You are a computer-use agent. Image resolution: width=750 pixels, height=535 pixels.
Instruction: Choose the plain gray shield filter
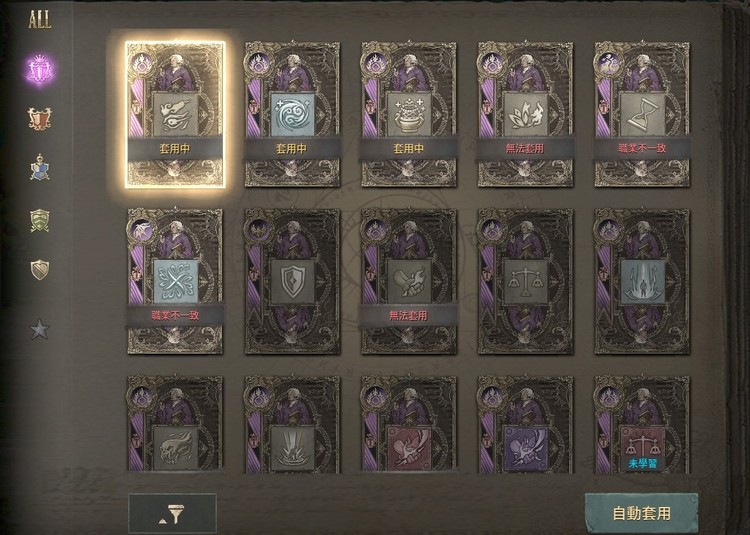click(40, 270)
